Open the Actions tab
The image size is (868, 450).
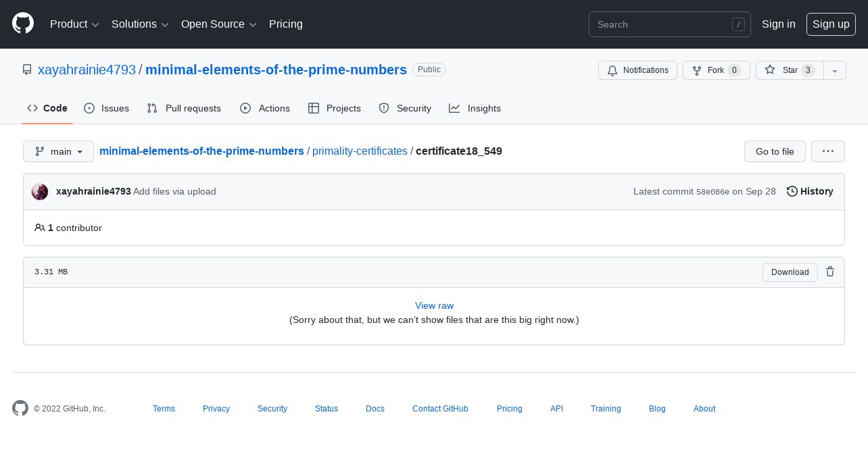tap(265, 108)
